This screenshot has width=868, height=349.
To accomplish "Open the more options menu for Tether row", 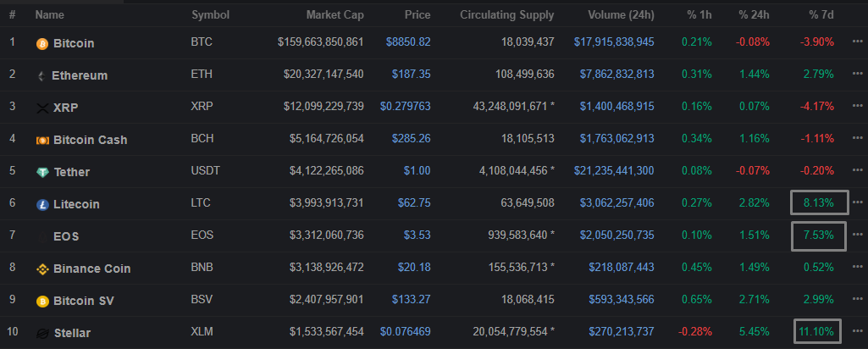I will click(x=858, y=169).
